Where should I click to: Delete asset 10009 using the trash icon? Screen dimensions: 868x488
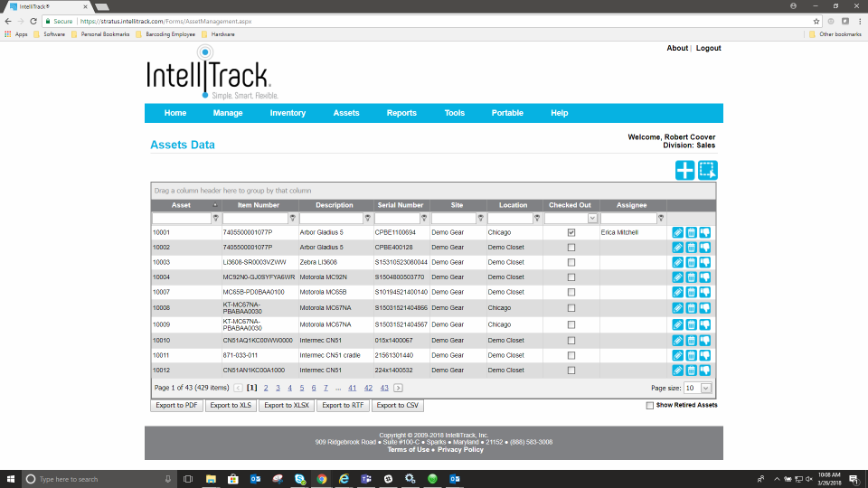point(691,324)
